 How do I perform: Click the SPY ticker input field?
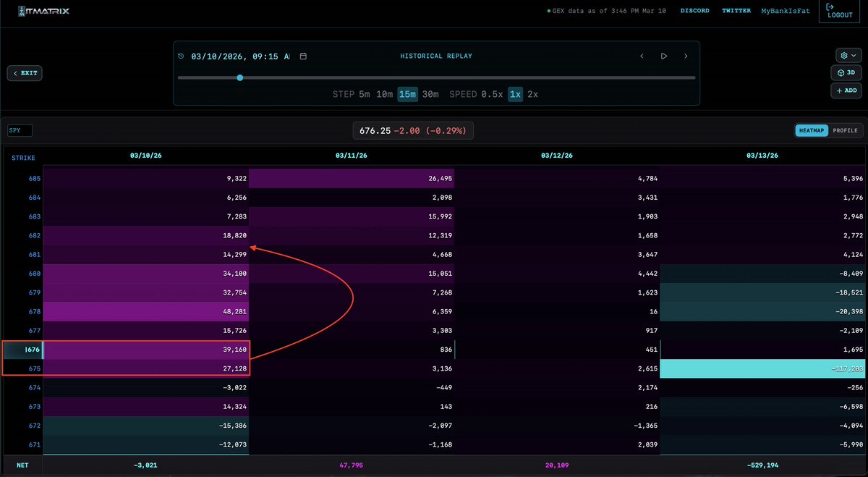click(20, 130)
